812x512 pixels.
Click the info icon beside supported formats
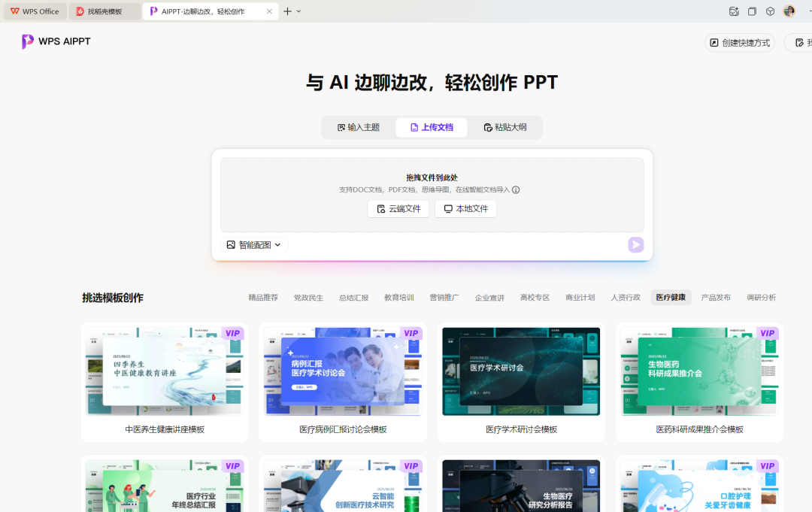click(516, 190)
